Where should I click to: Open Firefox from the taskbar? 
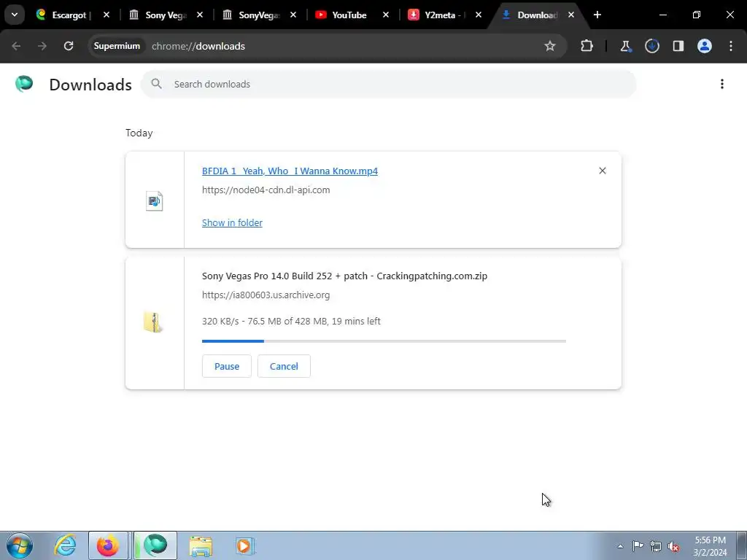108,545
